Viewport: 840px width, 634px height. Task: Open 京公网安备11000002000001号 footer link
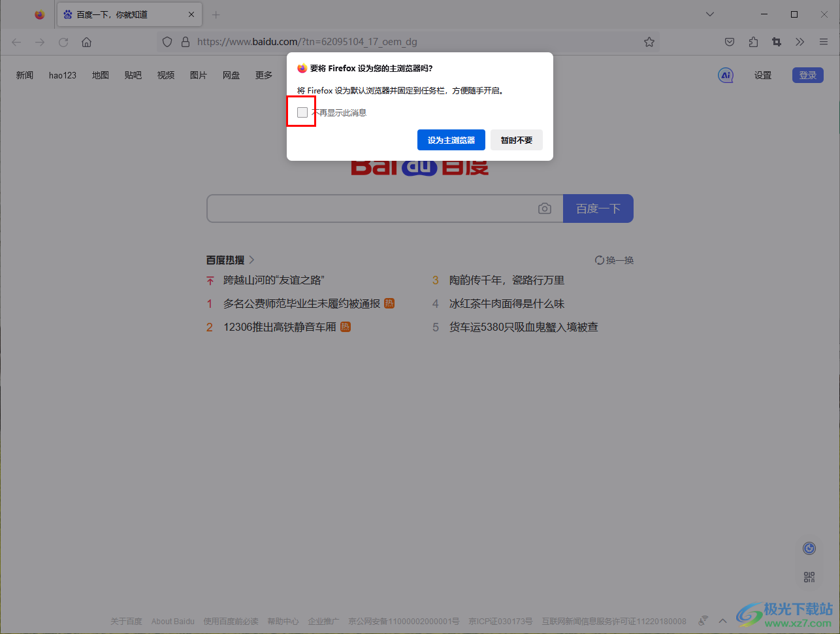point(404,622)
